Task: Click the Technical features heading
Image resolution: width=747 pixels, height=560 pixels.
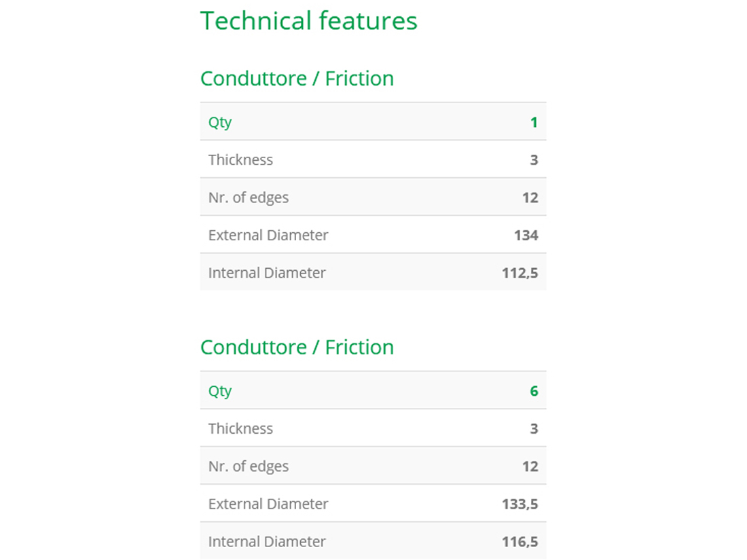Action: (x=309, y=21)
